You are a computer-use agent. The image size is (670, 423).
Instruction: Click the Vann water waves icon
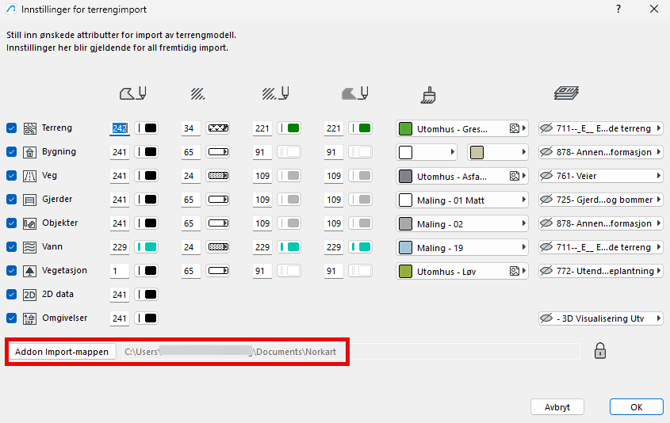point(30,247)
